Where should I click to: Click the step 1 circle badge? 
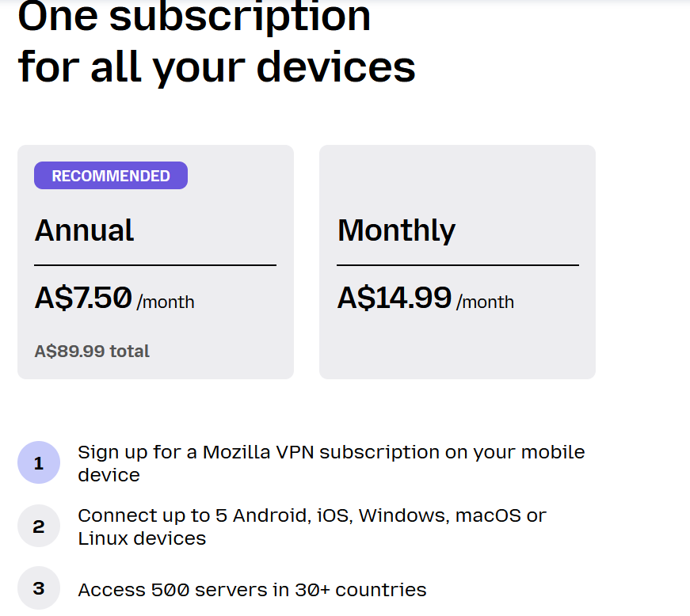click(39, 462)
